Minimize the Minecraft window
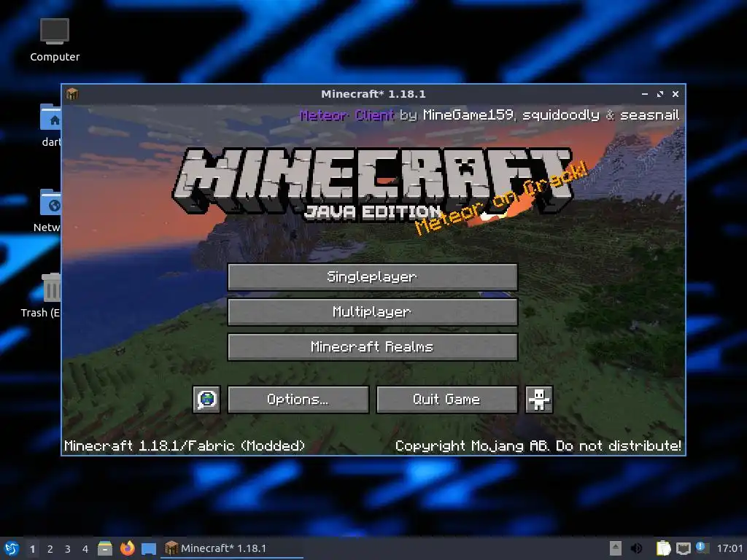747x560 pixels. pos(645,94)
